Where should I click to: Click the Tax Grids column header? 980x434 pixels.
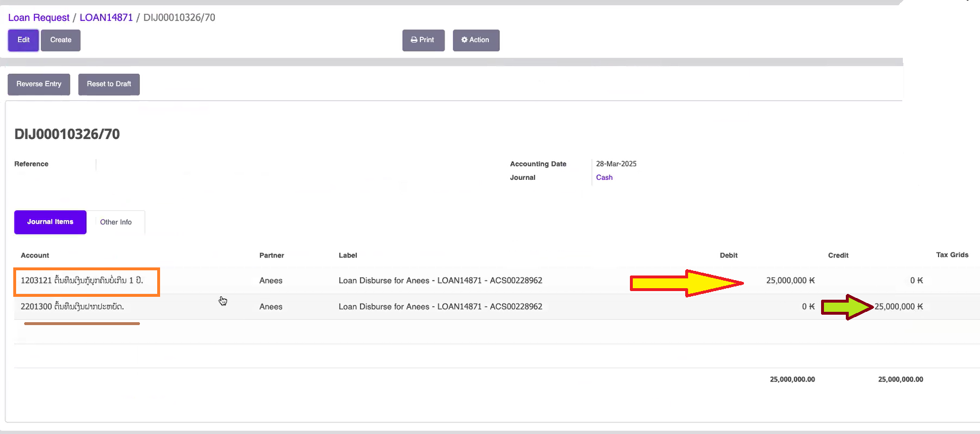pyautogui.click(x=952, y=255)
